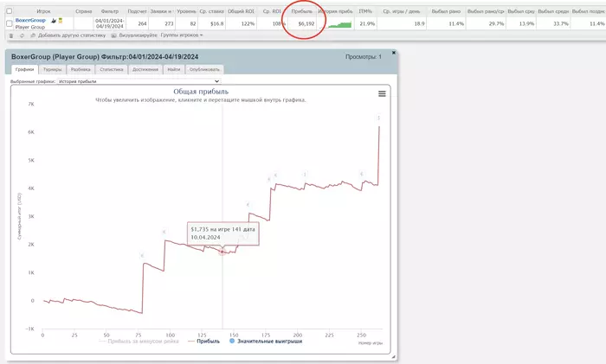
Task: Sort by the Игрок column header
Action: pyautogui.click(x=43, y=11)
